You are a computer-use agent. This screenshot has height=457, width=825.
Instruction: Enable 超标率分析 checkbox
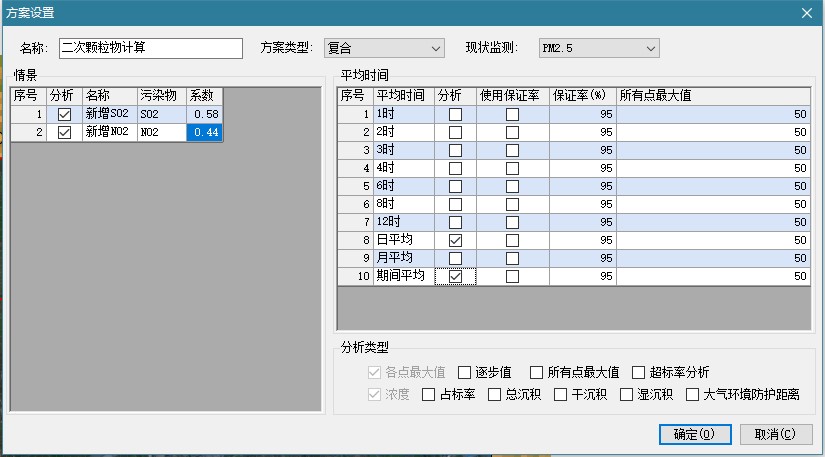coord(639,372)
